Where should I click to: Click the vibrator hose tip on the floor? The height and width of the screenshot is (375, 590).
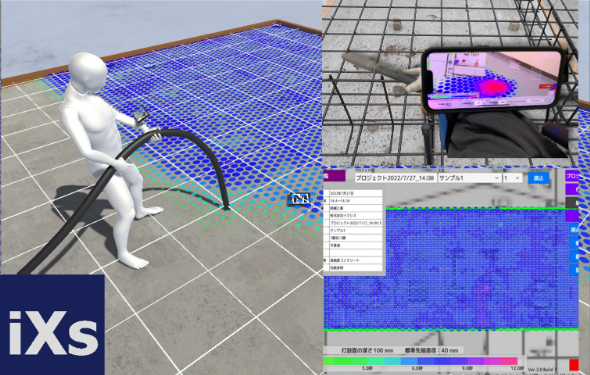(x=226, y=207)
